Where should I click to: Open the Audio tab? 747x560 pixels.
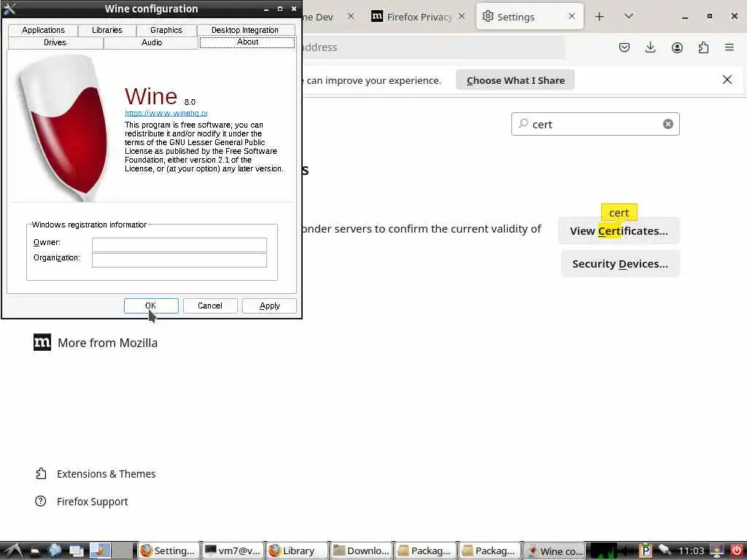pos(152,42)
